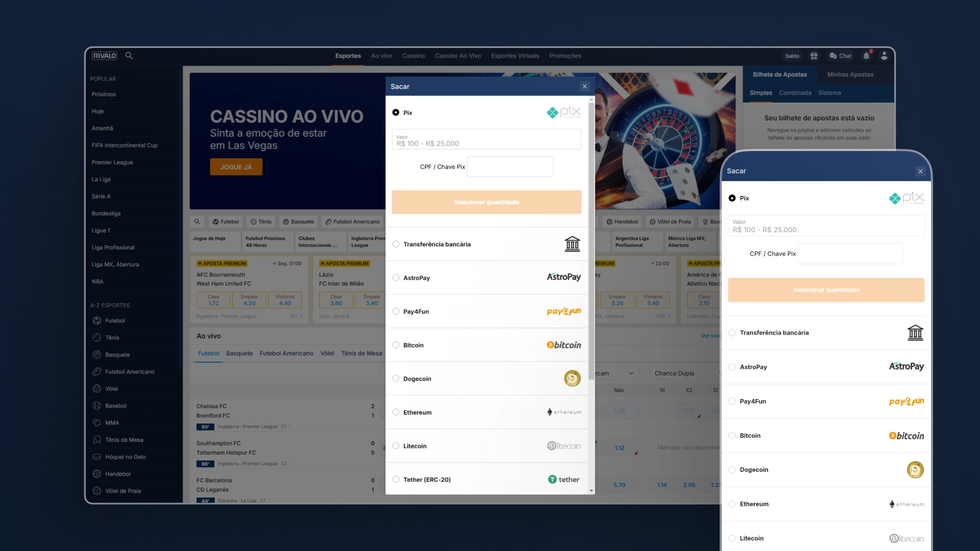
Task: Click the Ethereum payment icon
Action: click(563, 412)
